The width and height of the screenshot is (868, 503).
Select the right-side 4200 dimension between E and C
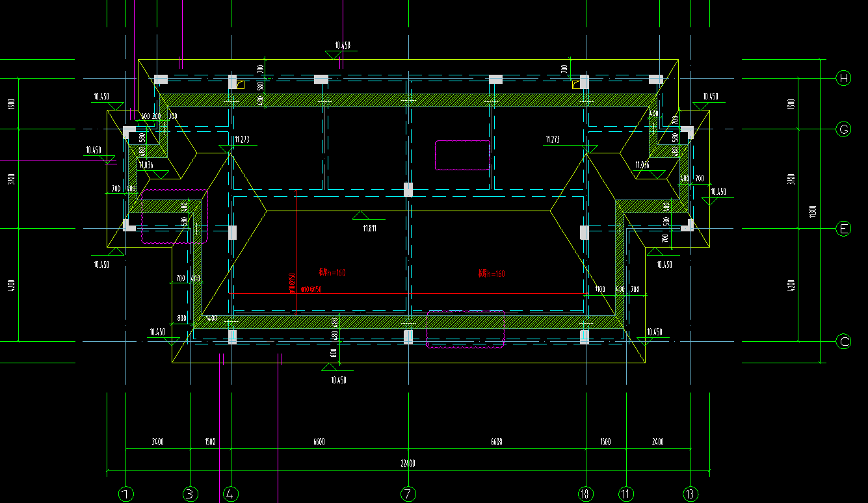coord(791,285)
